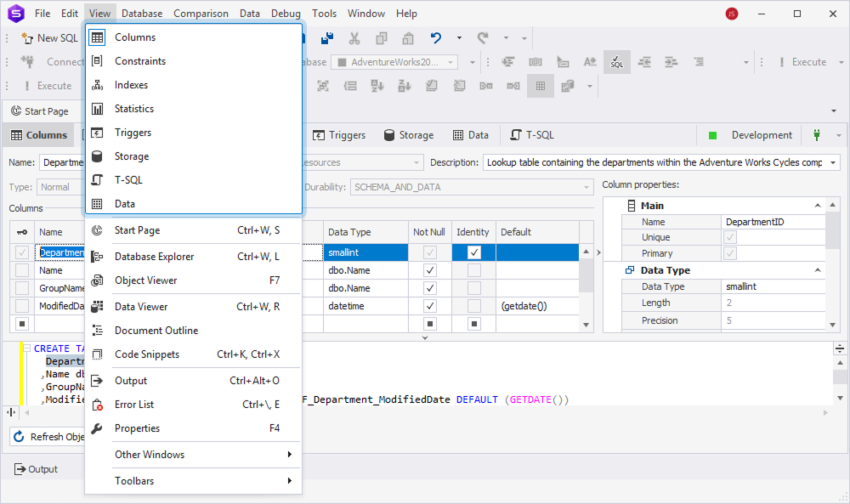The image size is (850, 504).
Task: Click the right-aligned lines format icon
Action: [x=699, y=62]
